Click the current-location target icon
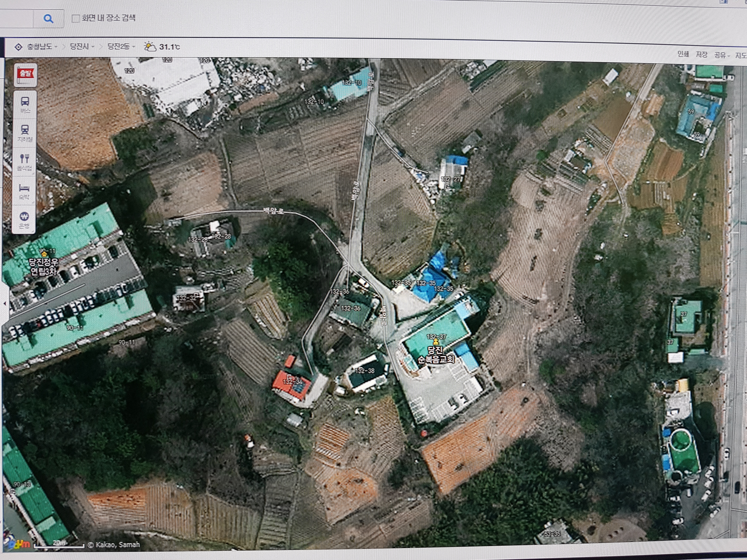The image size is (747, 560). [x=19, y=47]
